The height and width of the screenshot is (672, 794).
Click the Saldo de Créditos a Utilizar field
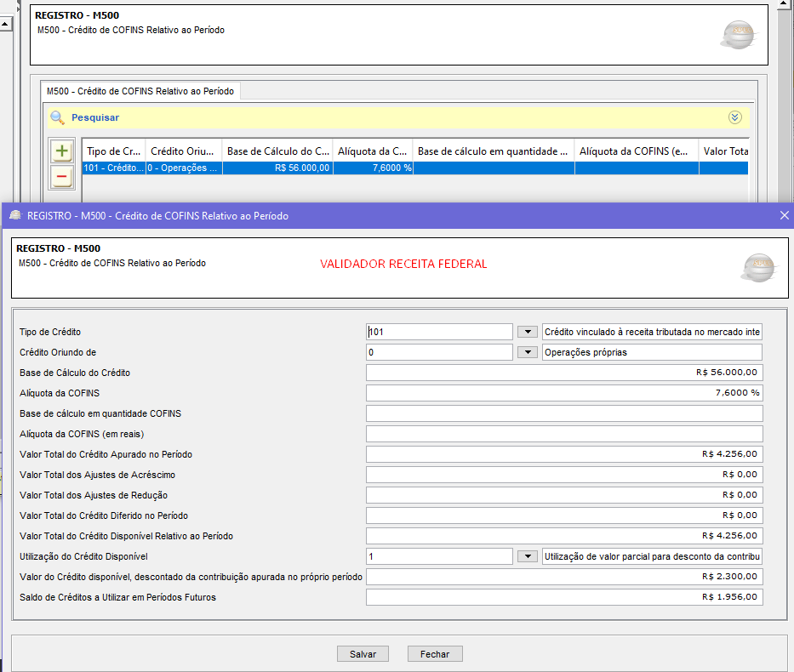click(x=564, y=597)
